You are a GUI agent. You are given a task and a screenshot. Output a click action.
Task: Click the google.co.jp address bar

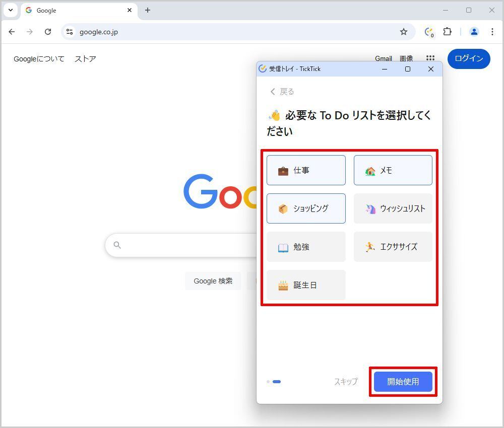(237, 32)
